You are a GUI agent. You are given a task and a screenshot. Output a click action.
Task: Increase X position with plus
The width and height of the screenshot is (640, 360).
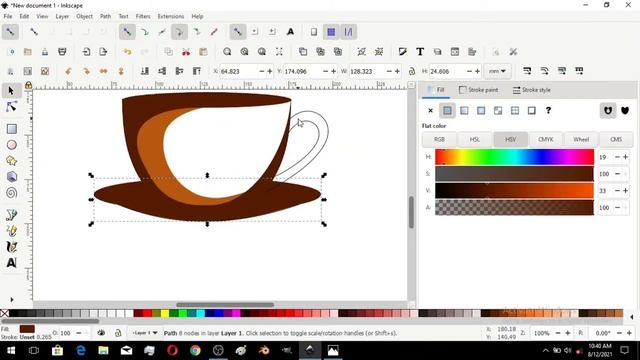coord(269,71)
